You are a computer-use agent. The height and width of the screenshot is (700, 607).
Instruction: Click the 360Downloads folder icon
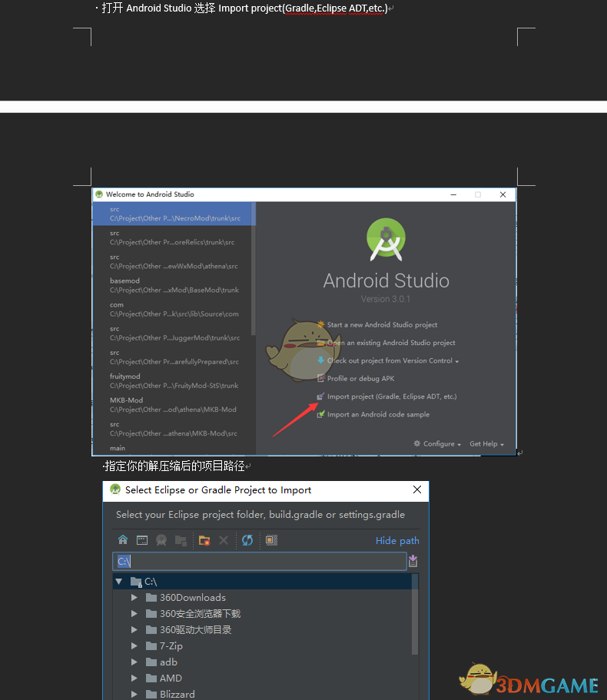[x=151, y=597]
